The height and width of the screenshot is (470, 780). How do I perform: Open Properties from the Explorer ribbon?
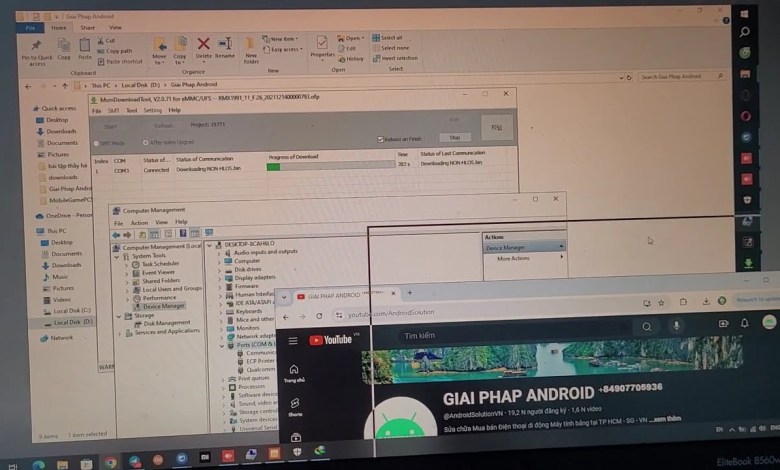coord(322,47)
